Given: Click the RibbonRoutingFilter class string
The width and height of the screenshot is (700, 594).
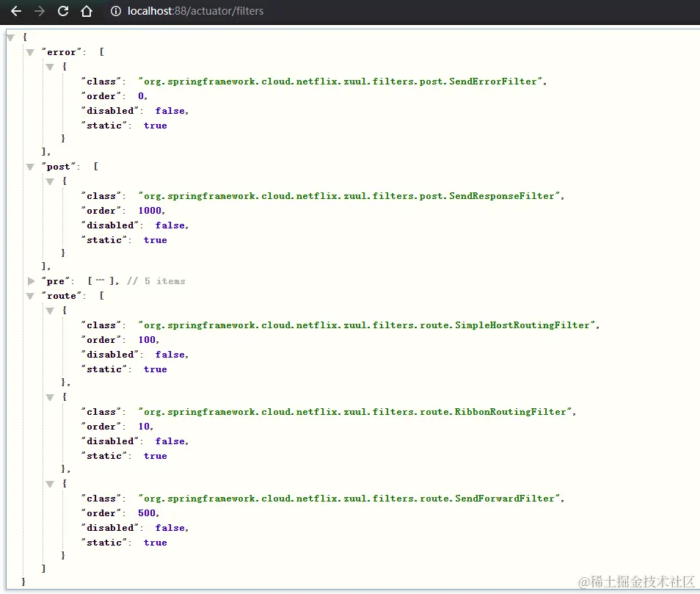Looking at the screenshot, I should (x=355, y=412).
